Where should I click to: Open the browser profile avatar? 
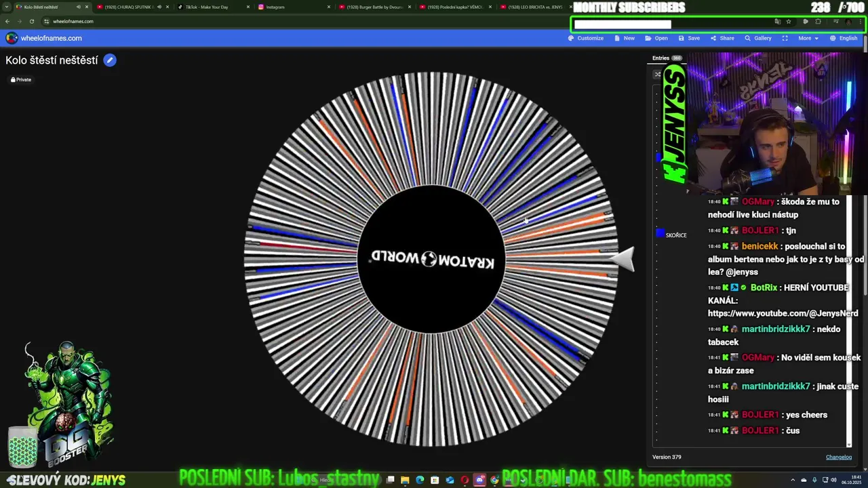[848, 22]
